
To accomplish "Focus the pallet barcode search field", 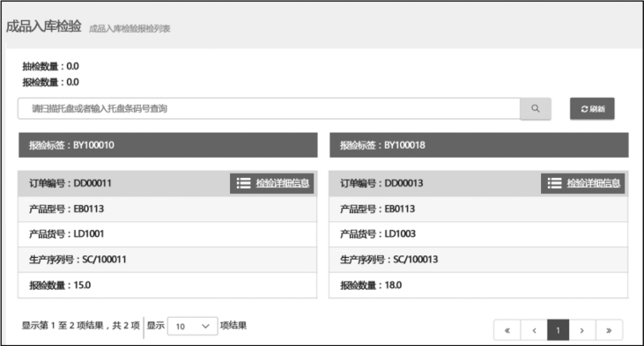I will [x=269, y=109].
